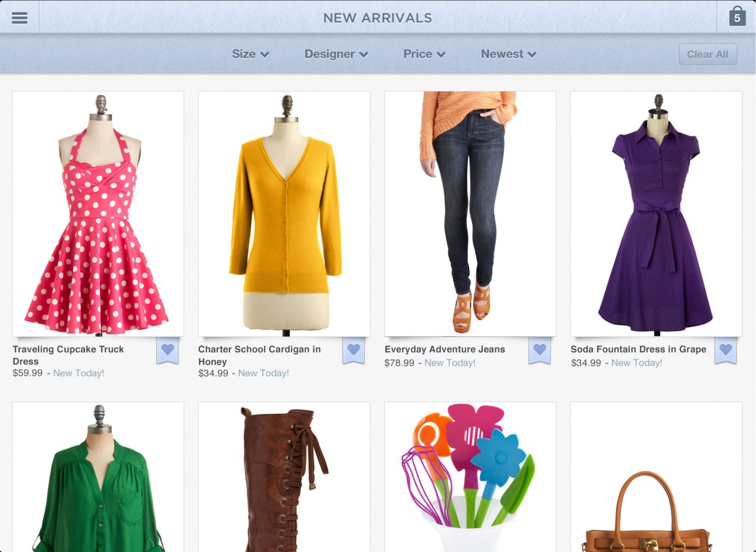The image size is (756, 552).
Task: View the green blouse product
Action: [x=98, y=478]
